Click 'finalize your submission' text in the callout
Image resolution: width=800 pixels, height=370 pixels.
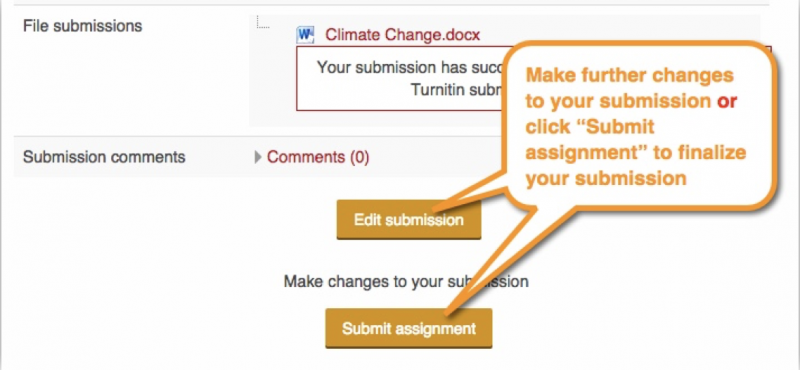(x=636, y=165)
